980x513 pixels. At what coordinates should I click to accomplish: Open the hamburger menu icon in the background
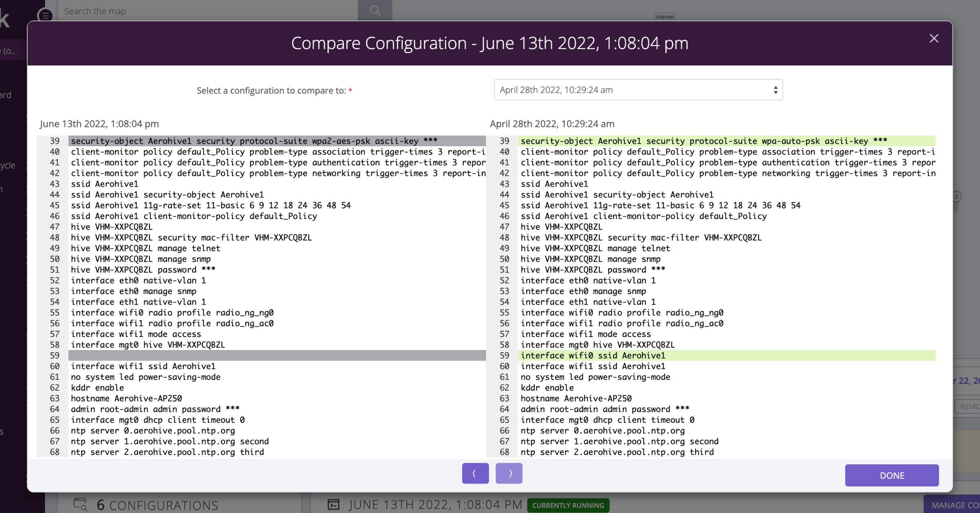pos(45,16)
